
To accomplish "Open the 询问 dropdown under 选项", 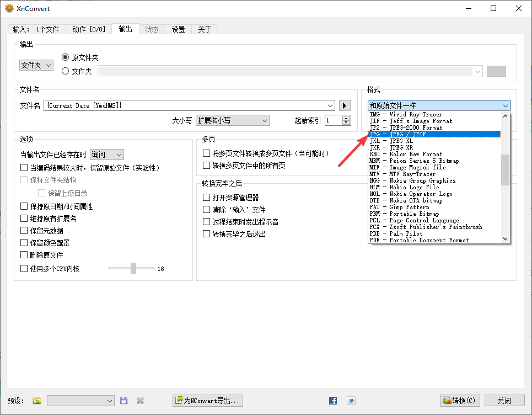I will pyautogui.click(x=106, y=155).
